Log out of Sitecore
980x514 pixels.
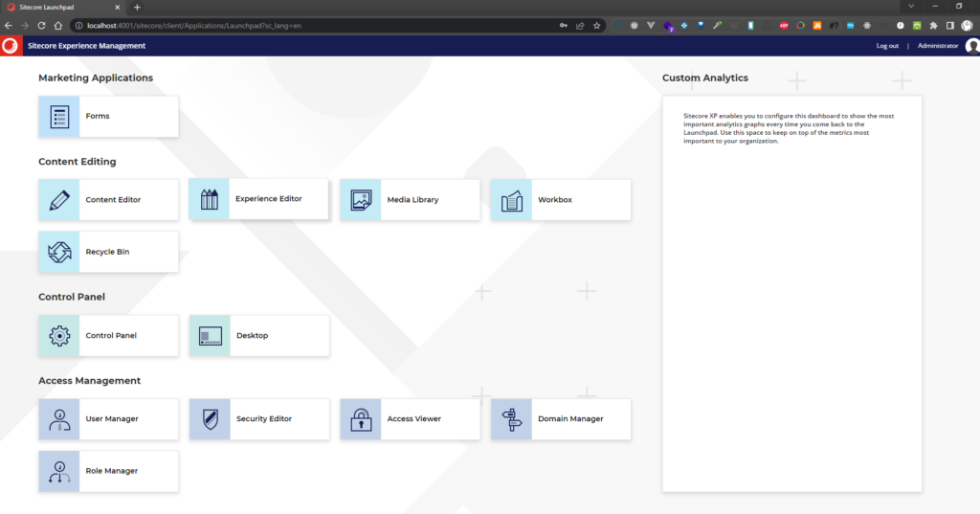tap(887, 46)
